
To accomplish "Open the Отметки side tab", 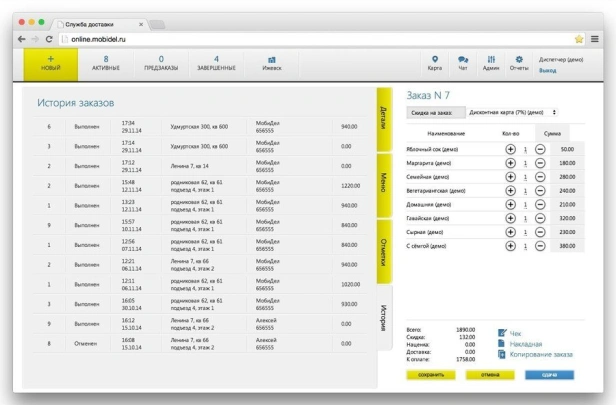I will (x=382, y=246).
